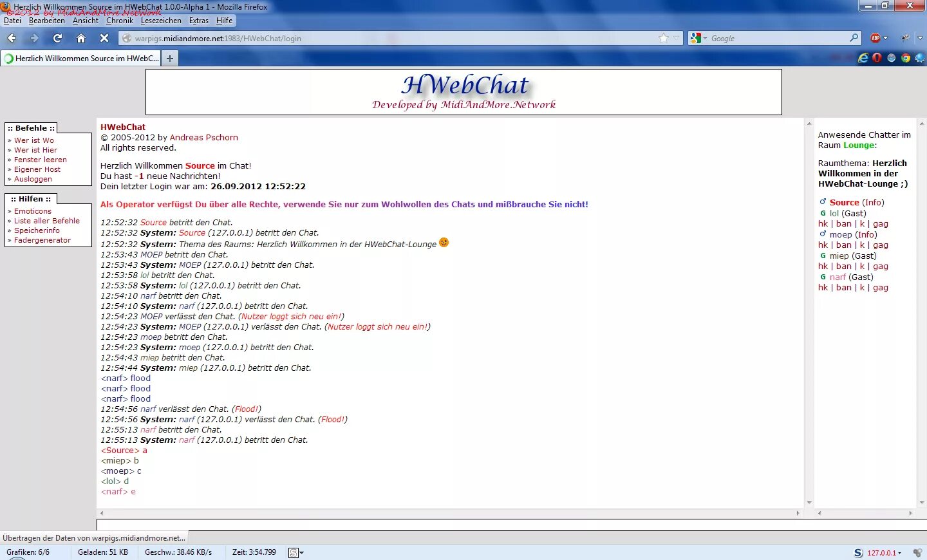Open in Chrome browser icon

[x=906, y=58]
